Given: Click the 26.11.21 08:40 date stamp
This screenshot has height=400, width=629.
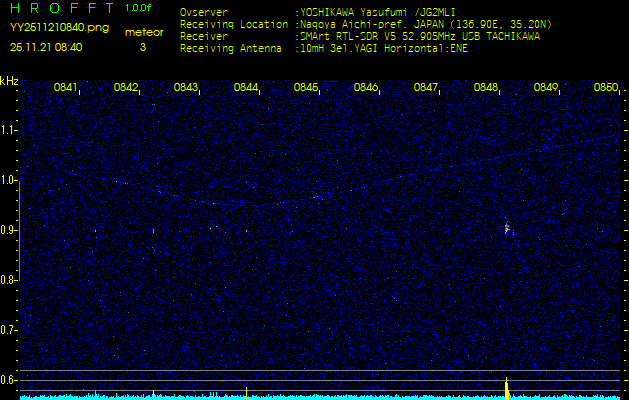Looking at the screenshot, I should point(46,46).
